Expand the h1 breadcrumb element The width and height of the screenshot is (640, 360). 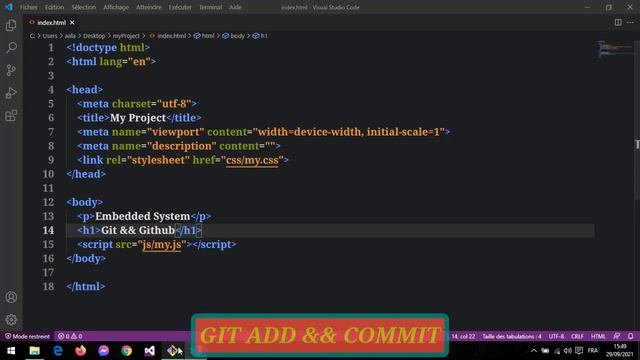(260, 36)
